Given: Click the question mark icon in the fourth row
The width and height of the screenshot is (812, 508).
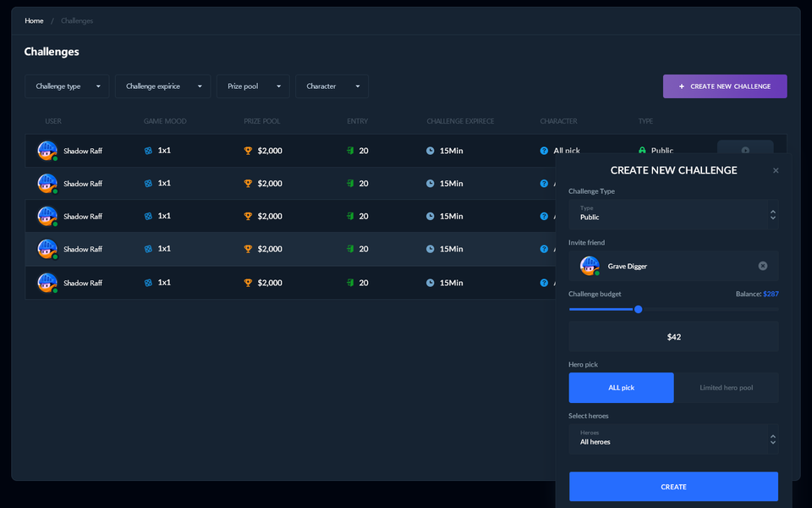Looking at the screenshot, I should click(544, 249).
